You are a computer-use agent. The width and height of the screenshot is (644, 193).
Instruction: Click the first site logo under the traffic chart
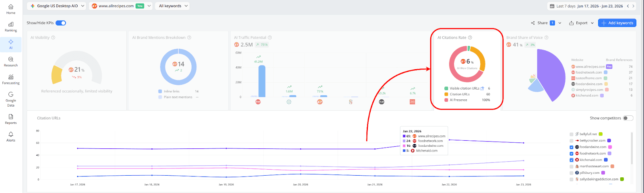[258, 102]
